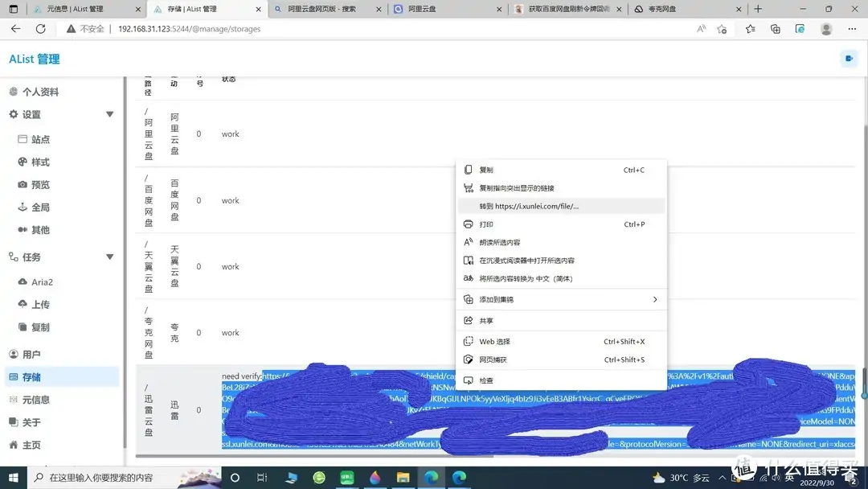Screen dimensions: 868x489
Task: Collapse the 设置 section with its chevron
Action: tap(109, 114)
